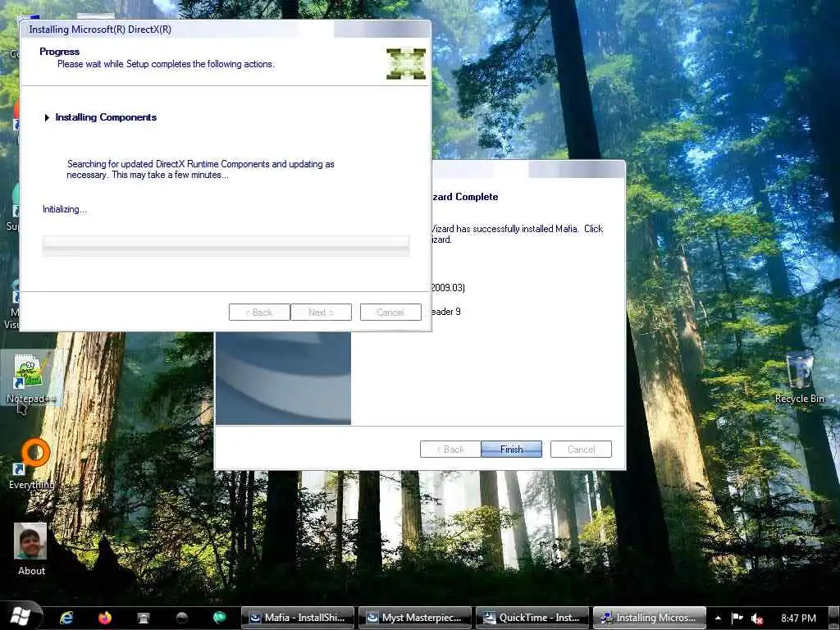The width and height of the screenshot is (840, 630).
Task: Click the Initializing... status text
Action: pyautogui.click(x=64, y=209)
